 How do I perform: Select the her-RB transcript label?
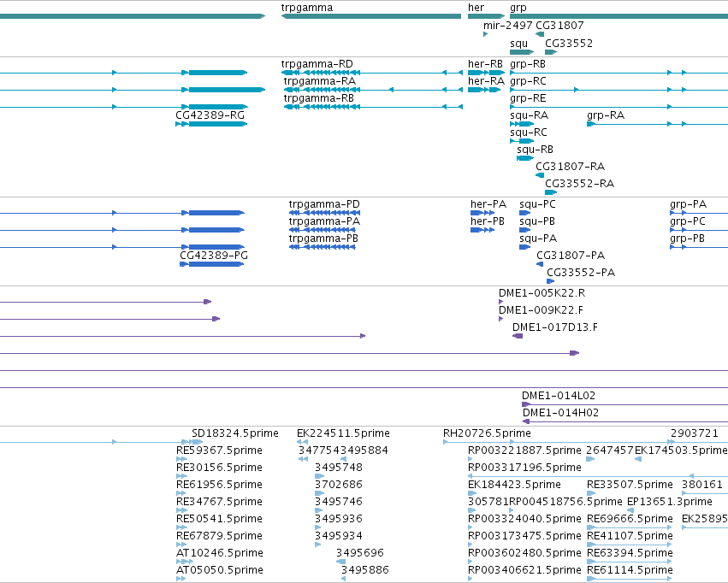(x=485, y=64)
